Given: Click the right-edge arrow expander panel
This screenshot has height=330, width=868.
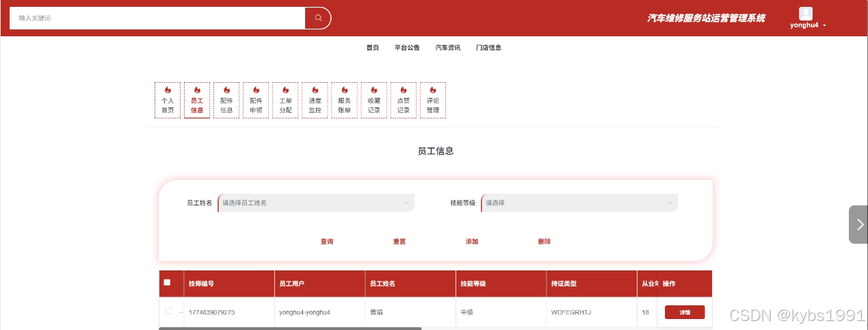Looking at the screenshot, I should (x=858, y=225).
